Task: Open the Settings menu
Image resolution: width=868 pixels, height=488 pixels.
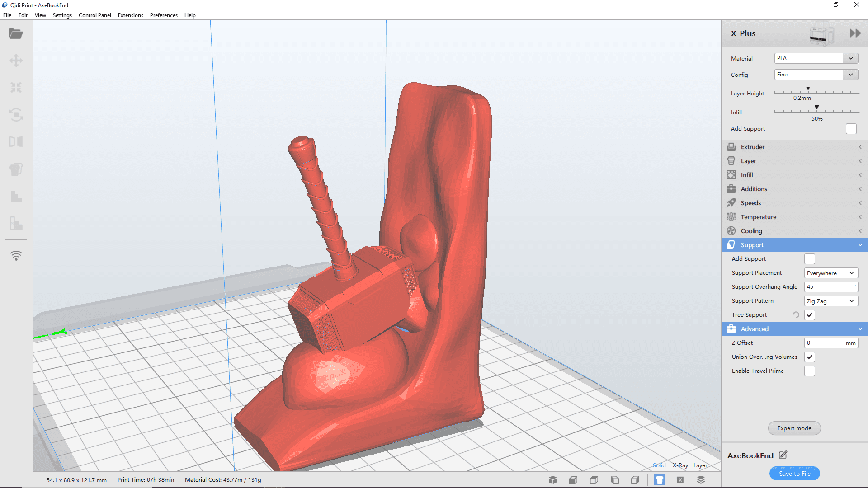Action: click(62, 15)
